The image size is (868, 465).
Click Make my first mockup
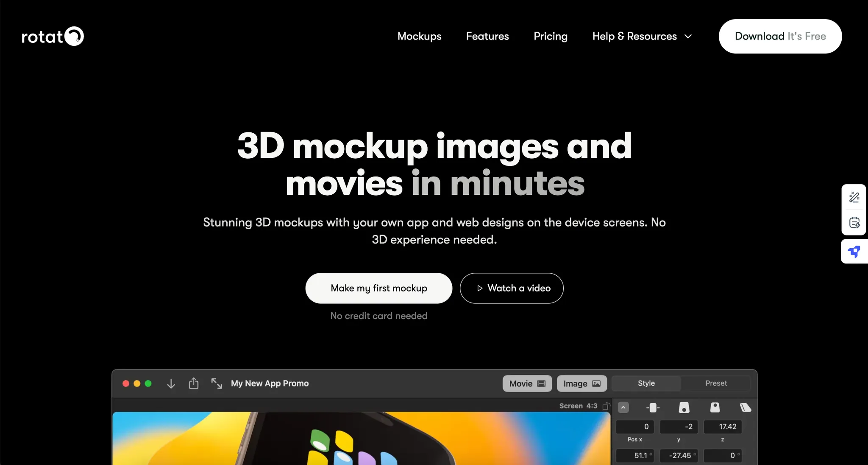pos(379,288)
